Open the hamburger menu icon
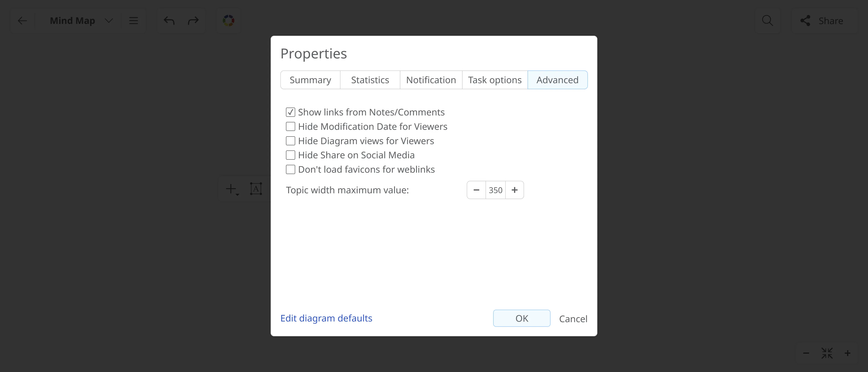This screenshot has height=372, width=868. [133, 21]
